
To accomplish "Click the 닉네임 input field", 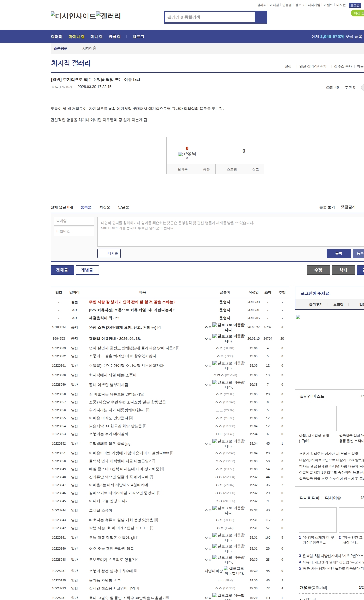I will click(74, 221).
